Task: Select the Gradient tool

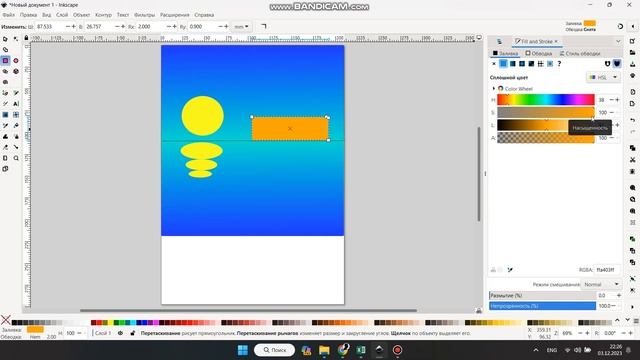Action: (5, 115)
